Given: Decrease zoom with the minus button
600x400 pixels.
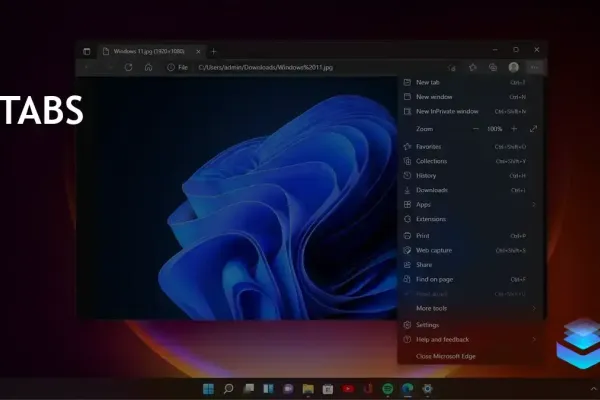Looking at the screenshot, I should 476,129.
